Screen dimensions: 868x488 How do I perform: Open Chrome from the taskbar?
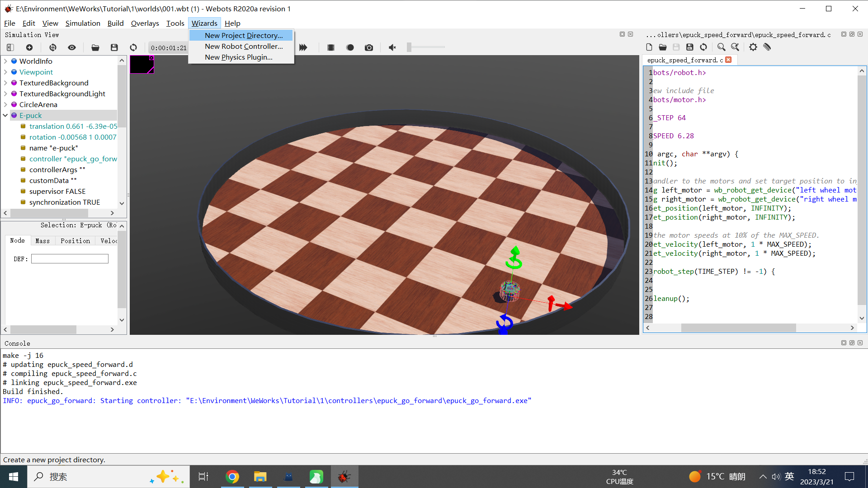coord(232,477)
